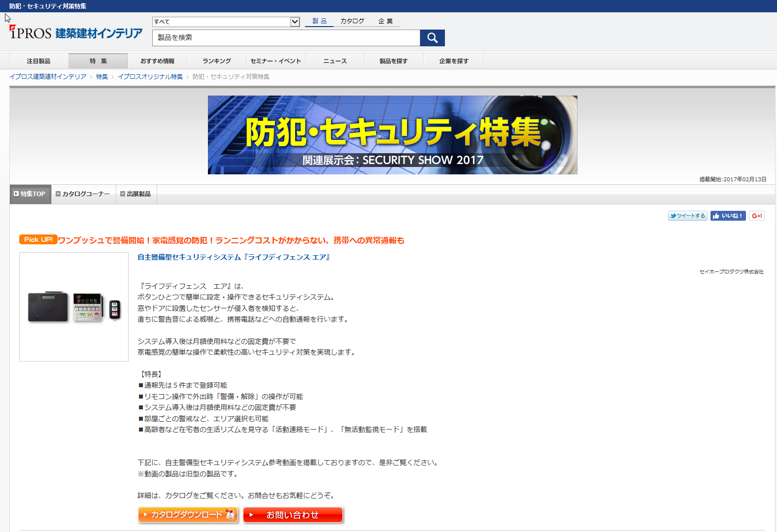This screenshot has width=777, height=532.
Task: Click the magnifier search button
Action: (x=432, y=38)
